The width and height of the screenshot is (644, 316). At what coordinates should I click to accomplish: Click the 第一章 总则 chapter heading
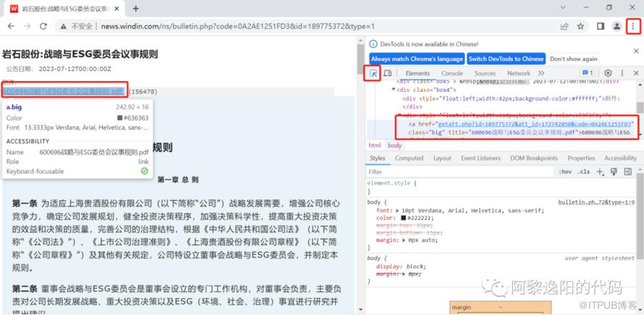(x=178, y=180)
